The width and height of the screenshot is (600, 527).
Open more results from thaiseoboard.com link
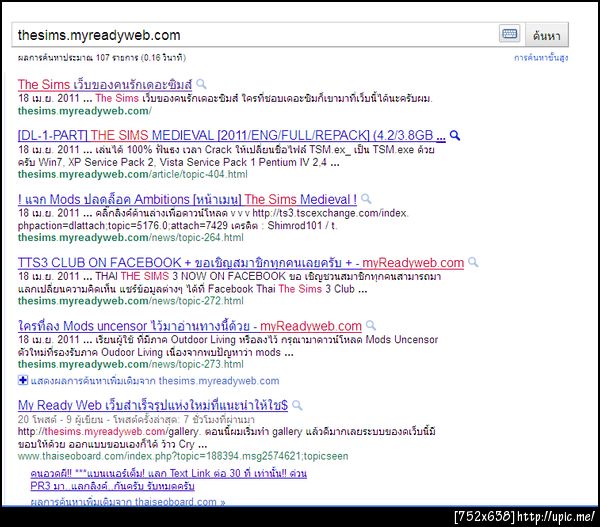128,501
